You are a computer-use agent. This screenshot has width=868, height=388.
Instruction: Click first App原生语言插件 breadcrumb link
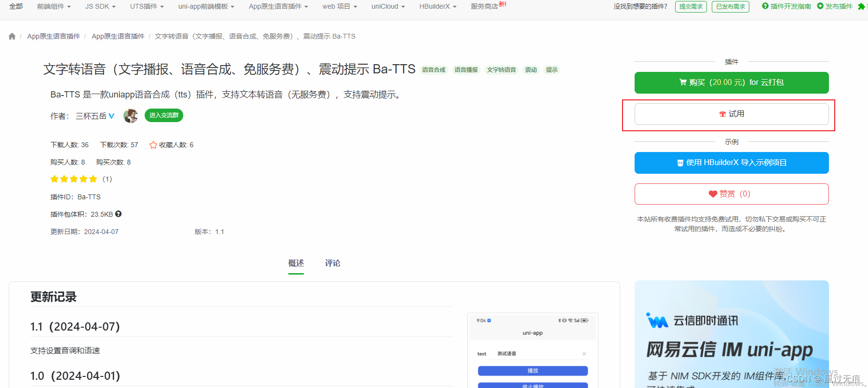pyautogui.click(x=54, y=36)
